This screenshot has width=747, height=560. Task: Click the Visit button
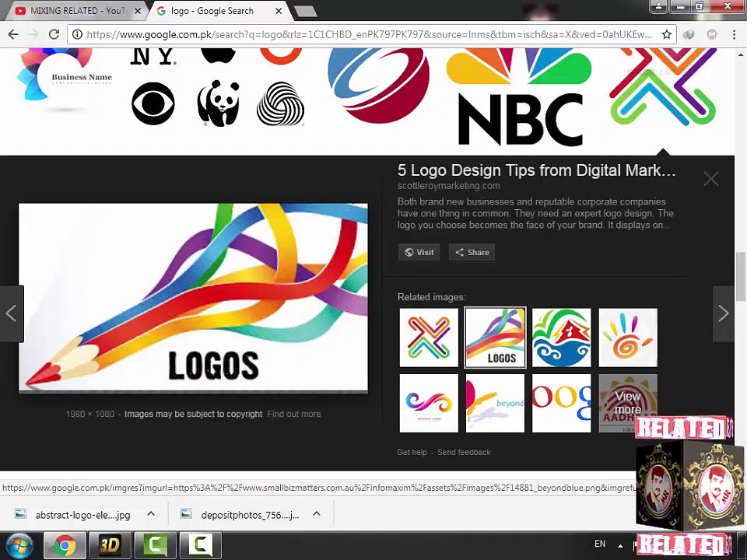[419, 252]
